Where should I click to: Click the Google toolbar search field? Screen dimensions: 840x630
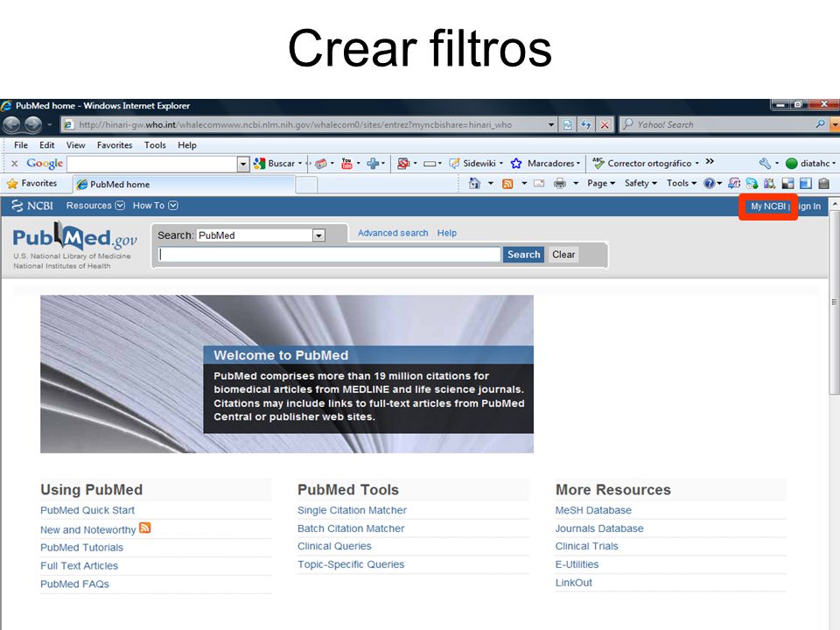pos(152,164)
